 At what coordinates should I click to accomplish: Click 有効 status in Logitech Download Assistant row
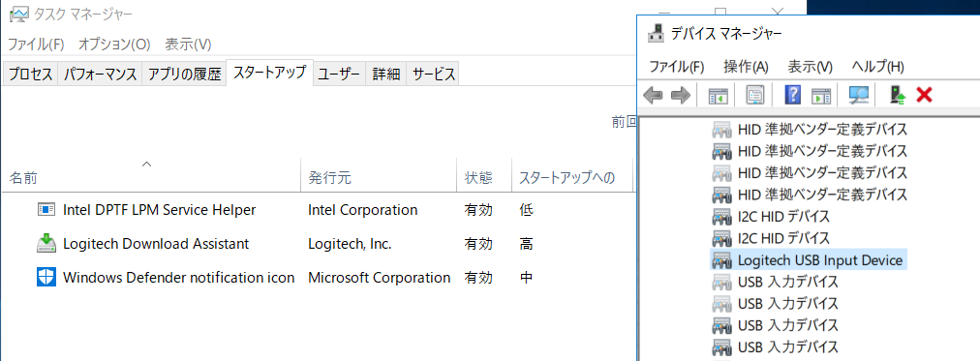coord(478,244)
